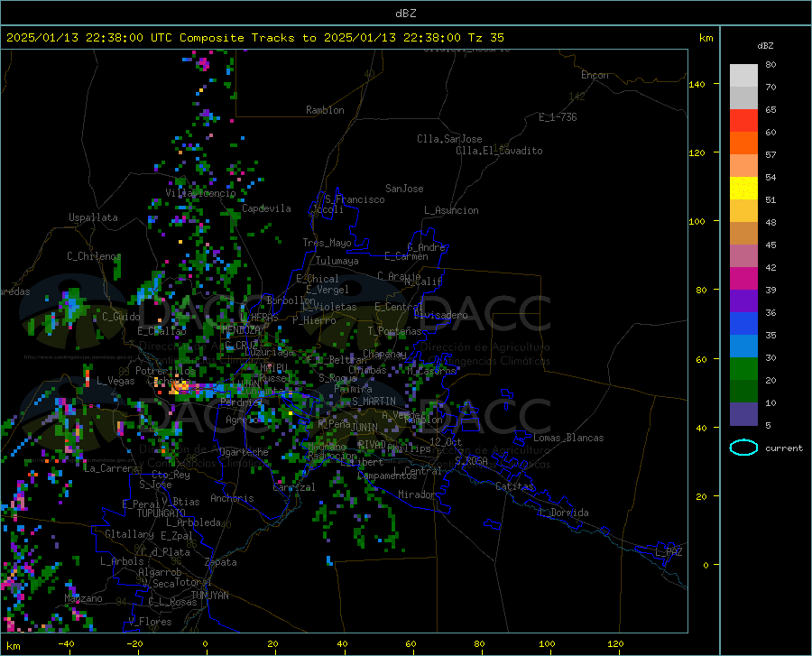The image size is (812, 656).
Task: Click the dBZ title at top
Action: 405,13
